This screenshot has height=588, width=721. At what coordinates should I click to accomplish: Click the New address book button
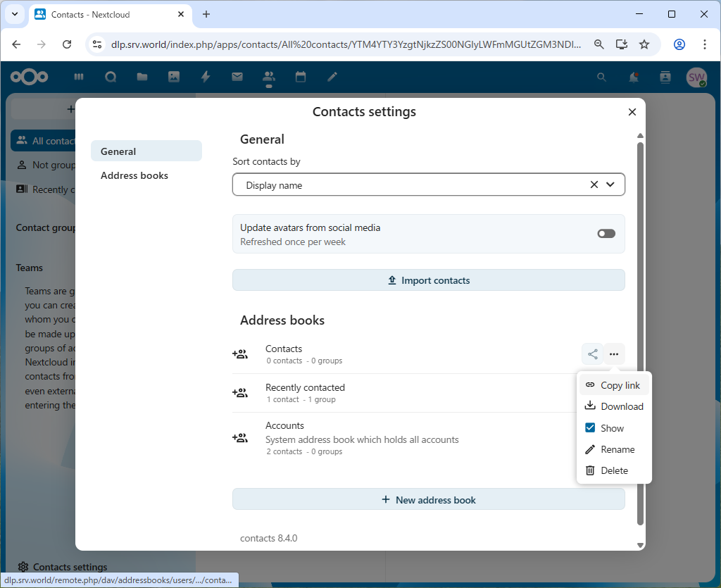[429, 499]
